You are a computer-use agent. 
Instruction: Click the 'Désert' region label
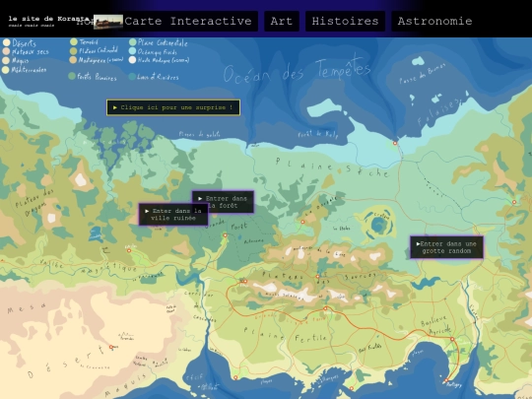click(x=66, y=361)
